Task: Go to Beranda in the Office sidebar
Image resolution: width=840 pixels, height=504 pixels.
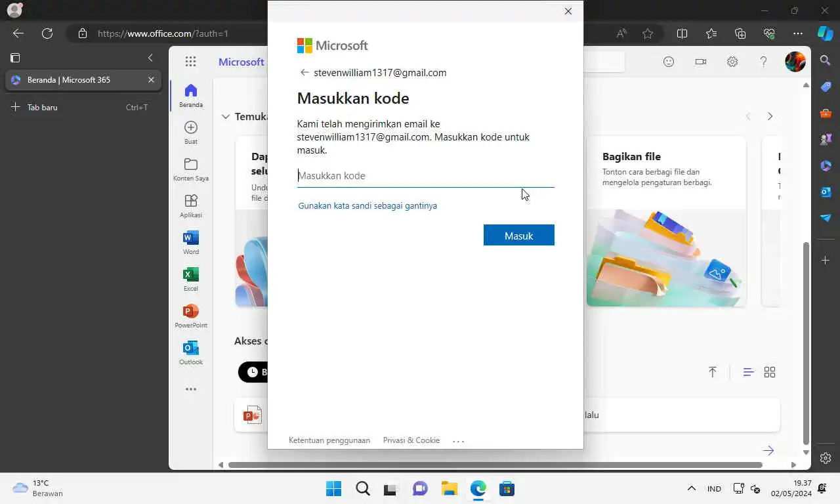Action: click(190, 95)
